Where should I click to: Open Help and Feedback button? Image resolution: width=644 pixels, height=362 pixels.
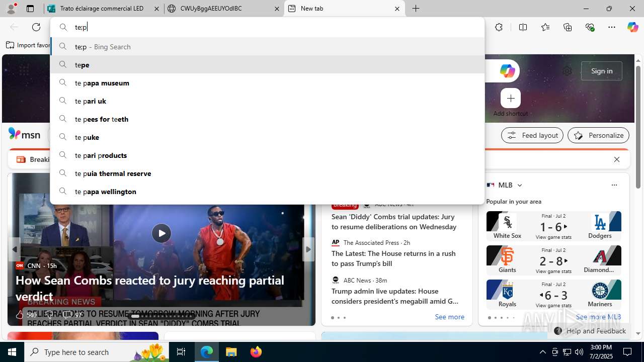[590, 331]
